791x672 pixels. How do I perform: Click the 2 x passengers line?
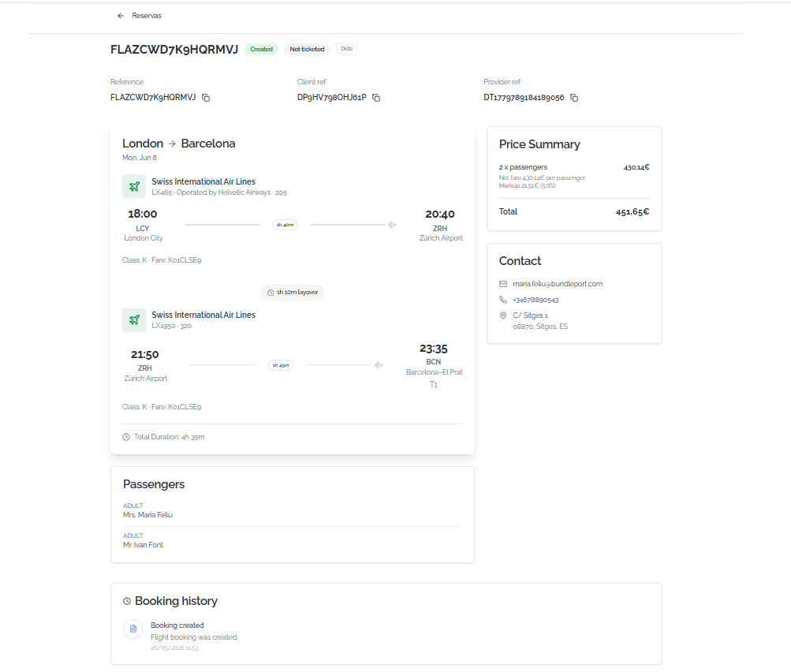tap(523, 167)
